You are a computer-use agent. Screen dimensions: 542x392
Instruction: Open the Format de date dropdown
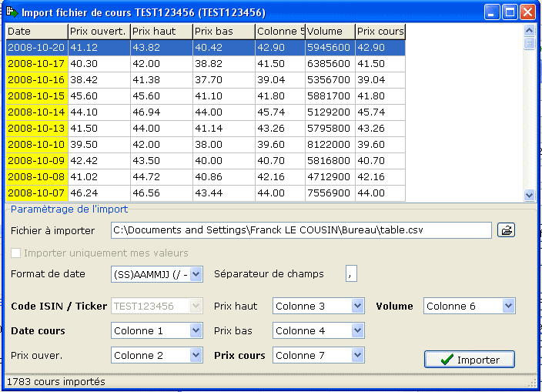pos(196,274)
